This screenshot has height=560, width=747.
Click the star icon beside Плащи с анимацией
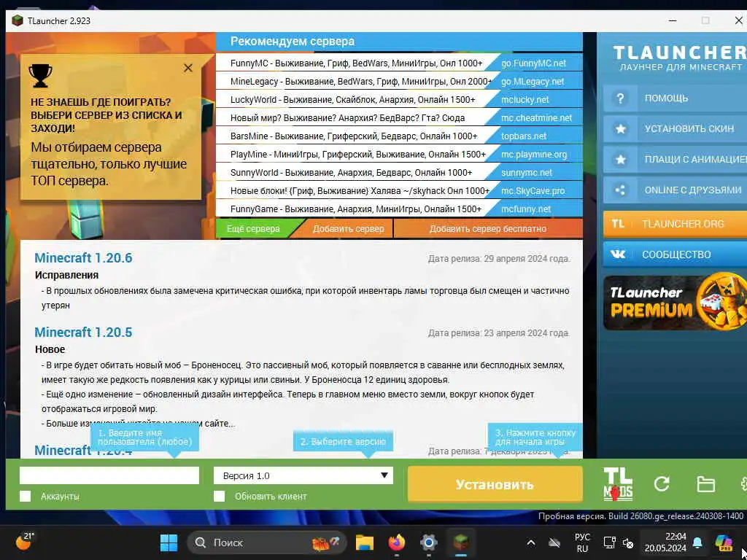(620, 159)
